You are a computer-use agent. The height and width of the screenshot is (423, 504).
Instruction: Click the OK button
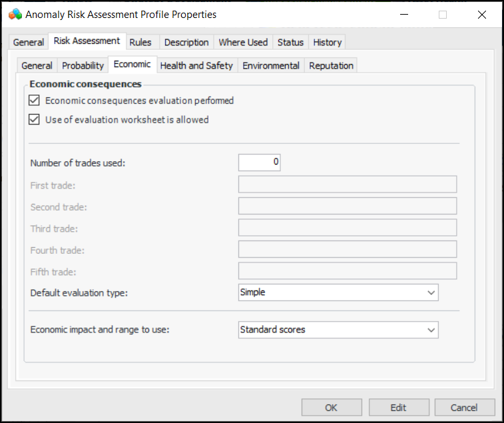point(332,408)
